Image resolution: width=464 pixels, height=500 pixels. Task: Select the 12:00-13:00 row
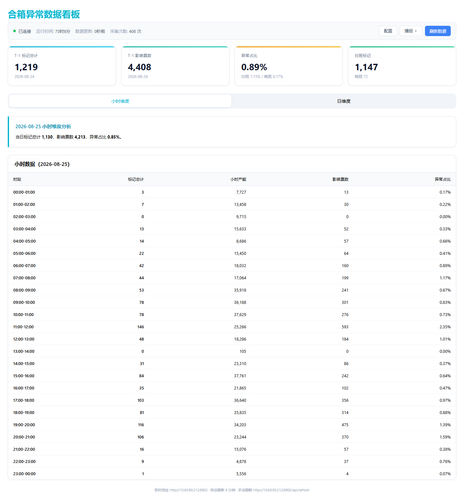click(x=232, y=339)
